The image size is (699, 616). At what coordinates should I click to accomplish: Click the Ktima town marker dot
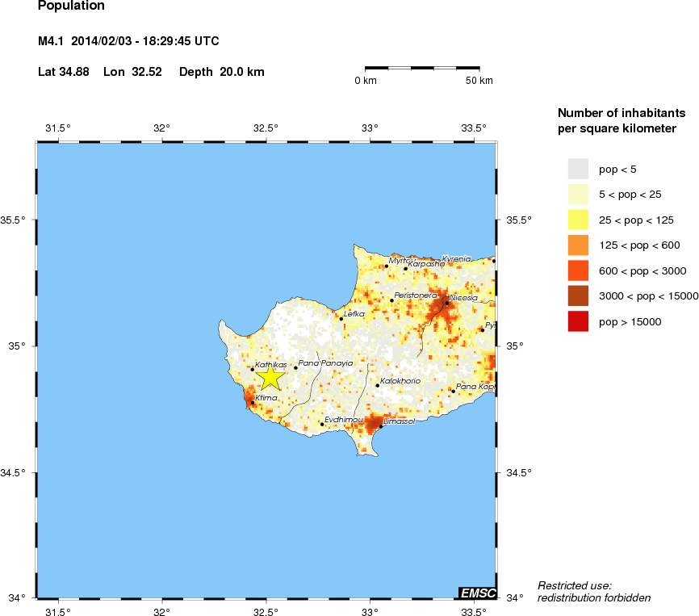[x=253, y=402]
